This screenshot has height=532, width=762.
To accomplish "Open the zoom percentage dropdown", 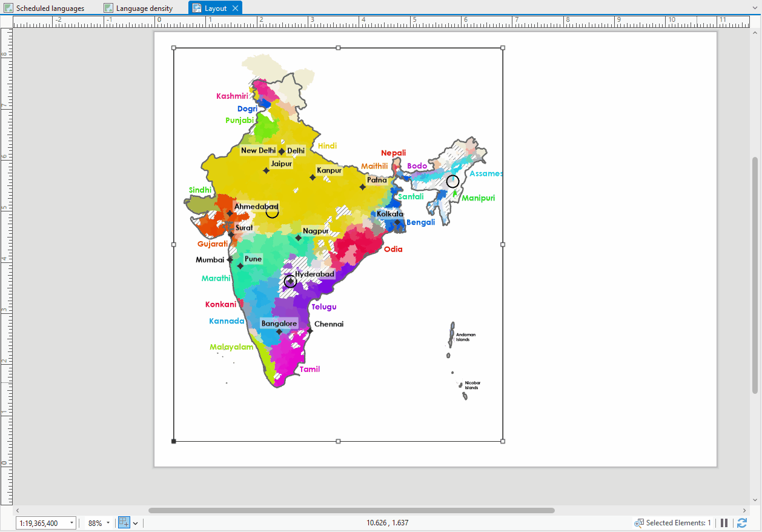I will click(x=108, y=523).
